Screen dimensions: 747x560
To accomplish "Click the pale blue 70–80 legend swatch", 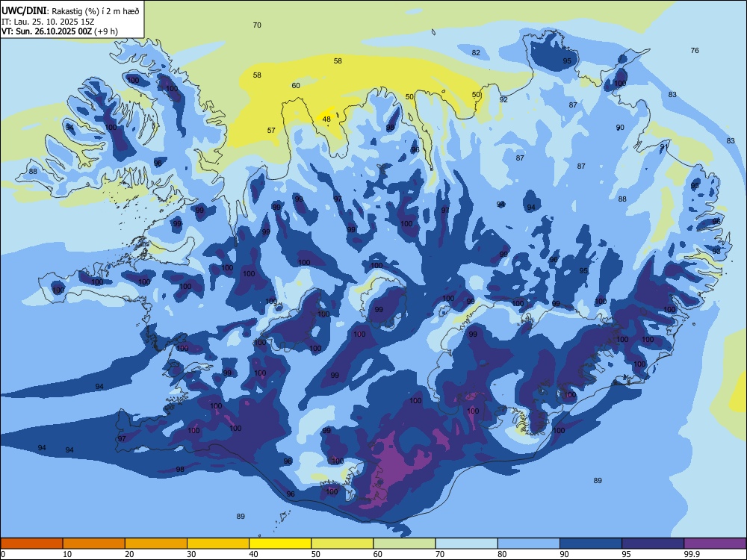I will 466,544.
